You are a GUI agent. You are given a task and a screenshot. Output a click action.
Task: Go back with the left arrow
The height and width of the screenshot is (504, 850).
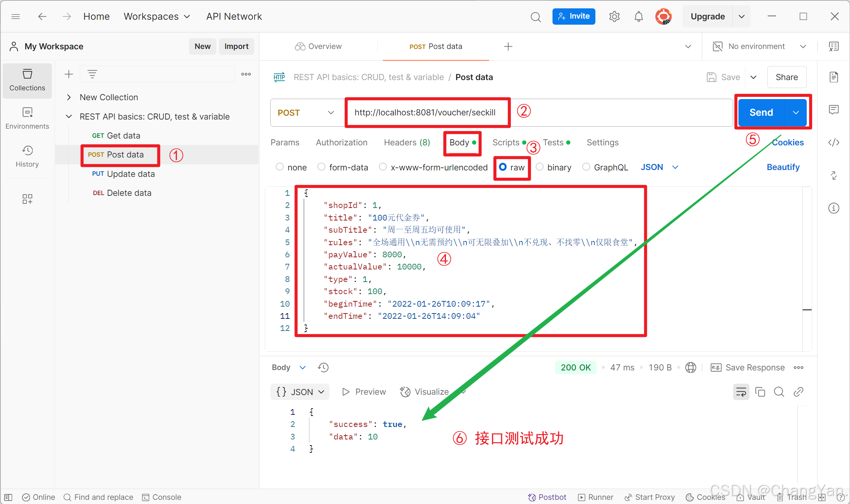[x=42, y=16]
